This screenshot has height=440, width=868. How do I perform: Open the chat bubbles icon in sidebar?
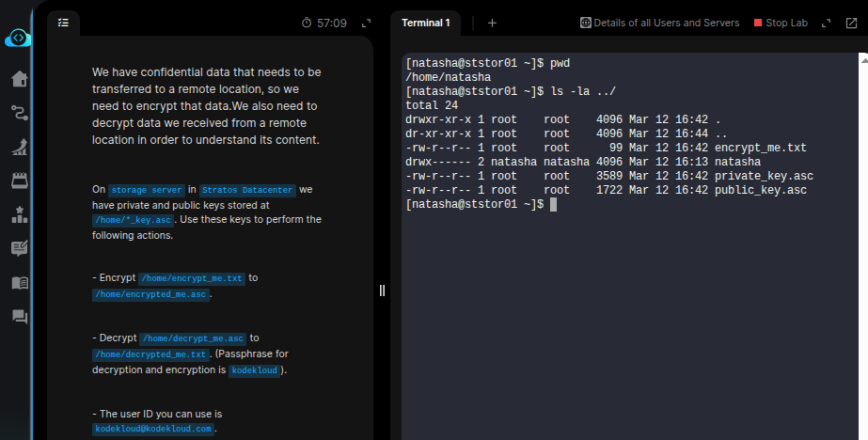coord(19,317)
